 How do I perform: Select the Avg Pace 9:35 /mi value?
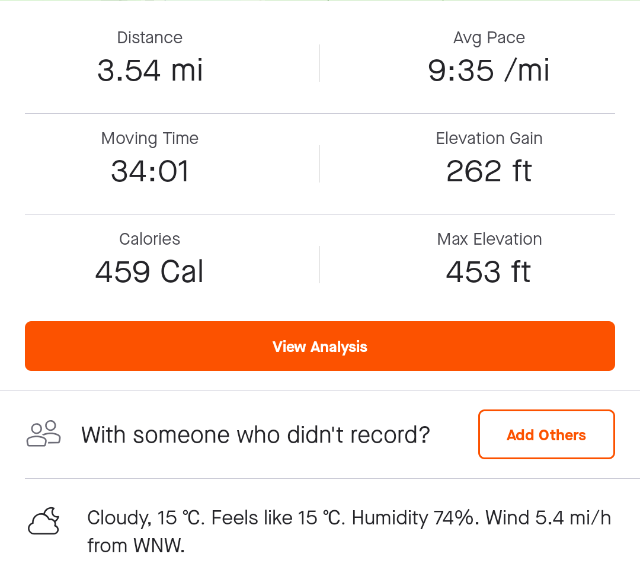point(489,71)
